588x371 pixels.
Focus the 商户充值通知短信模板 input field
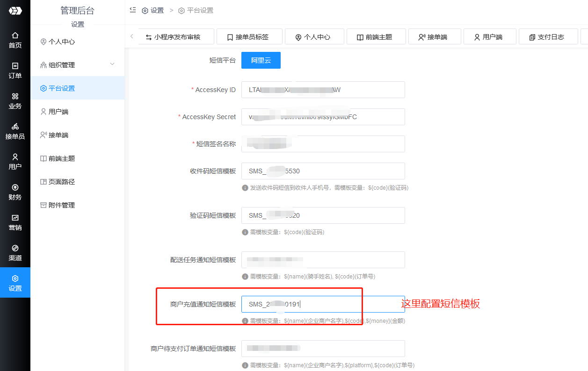point(323,304)
